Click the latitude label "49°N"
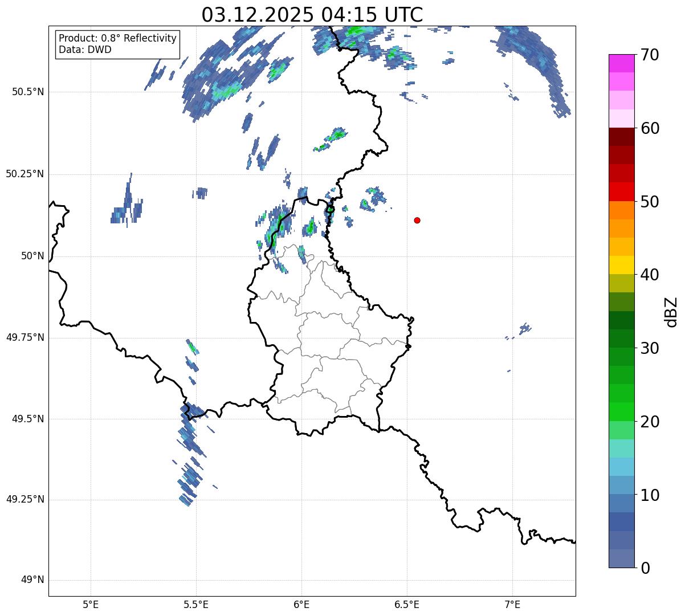The image size is (685, 616). pos(32,580)
